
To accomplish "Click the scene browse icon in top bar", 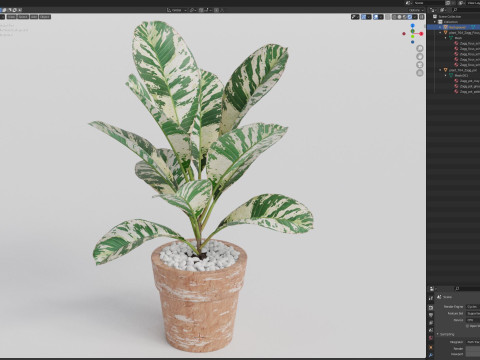I will coord(409,3).
